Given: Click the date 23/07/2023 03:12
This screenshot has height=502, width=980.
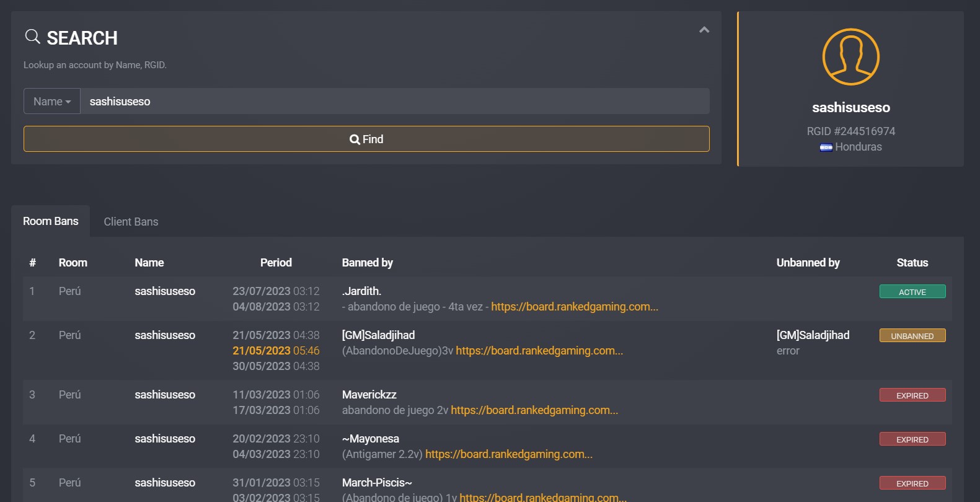Looking at the screenshot, I should click(x=276, y=291).
